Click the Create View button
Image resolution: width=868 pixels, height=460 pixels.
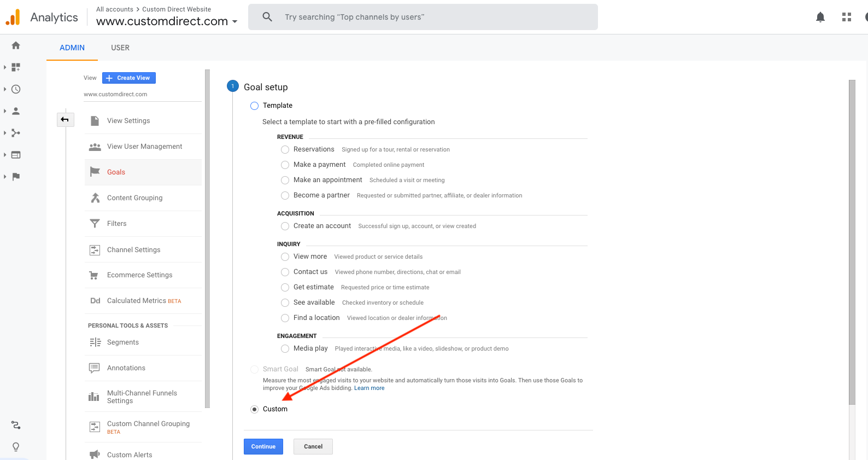tap(129, 78)
